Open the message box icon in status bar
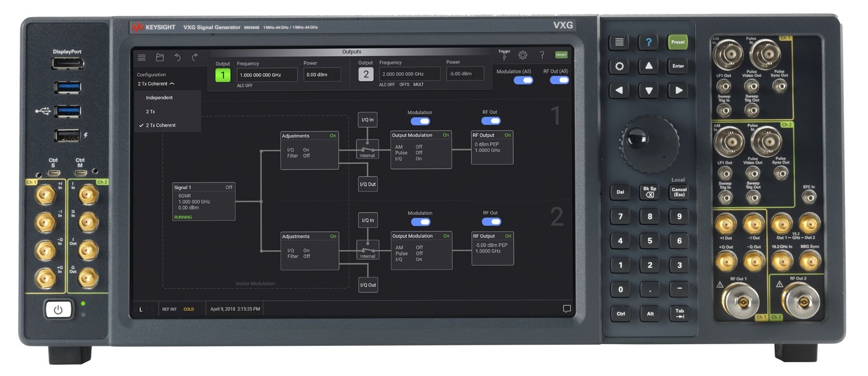868x376 pixels. click(x=567, y=309)
